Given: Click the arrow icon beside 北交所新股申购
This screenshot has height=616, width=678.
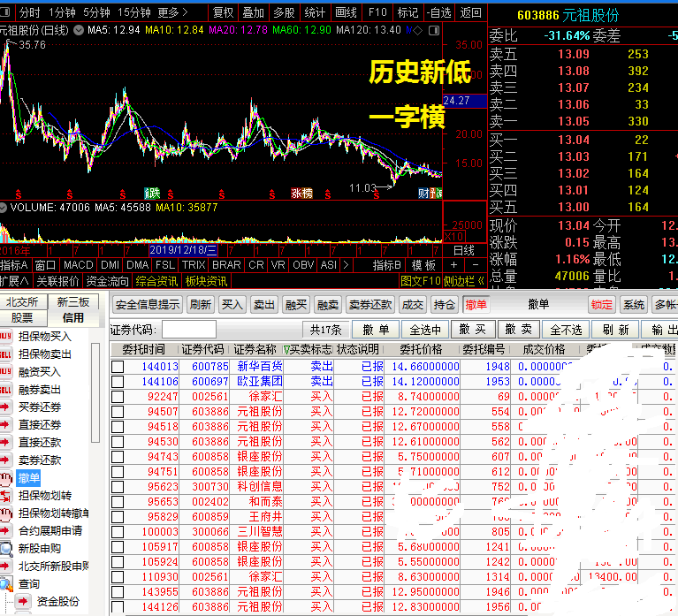Looking at the screenshot, I should 5,566.
